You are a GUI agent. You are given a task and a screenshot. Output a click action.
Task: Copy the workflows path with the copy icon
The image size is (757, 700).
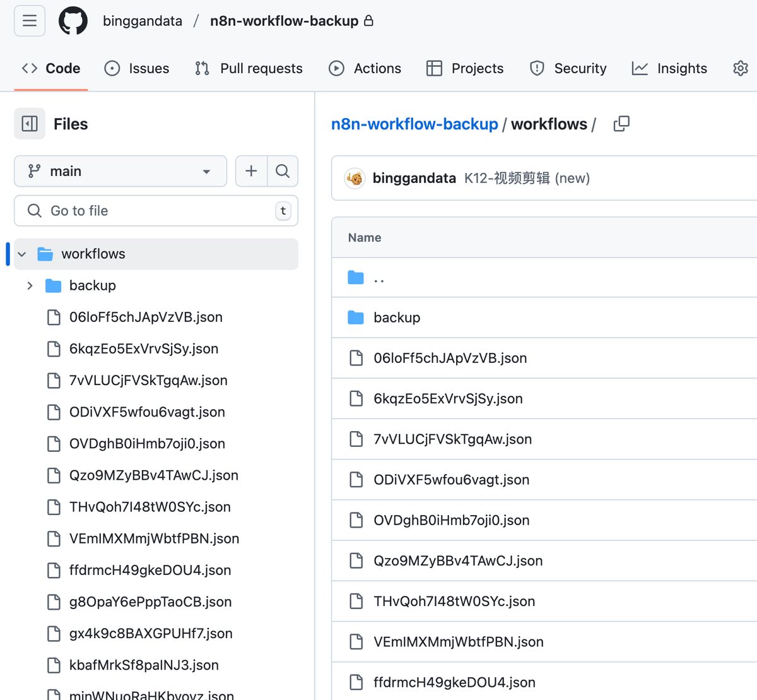coord(621,124)
